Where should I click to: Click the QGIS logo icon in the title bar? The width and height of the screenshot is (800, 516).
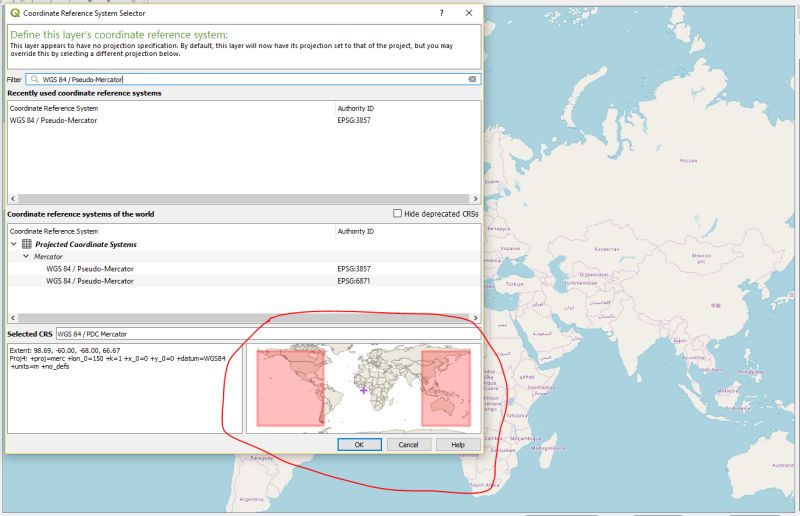15,13
